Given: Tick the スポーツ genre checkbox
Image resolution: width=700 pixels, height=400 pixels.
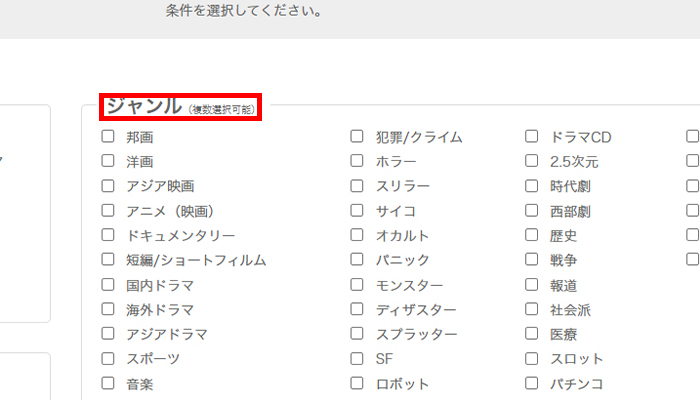Looking at the screenshot, I should [108, 358].
